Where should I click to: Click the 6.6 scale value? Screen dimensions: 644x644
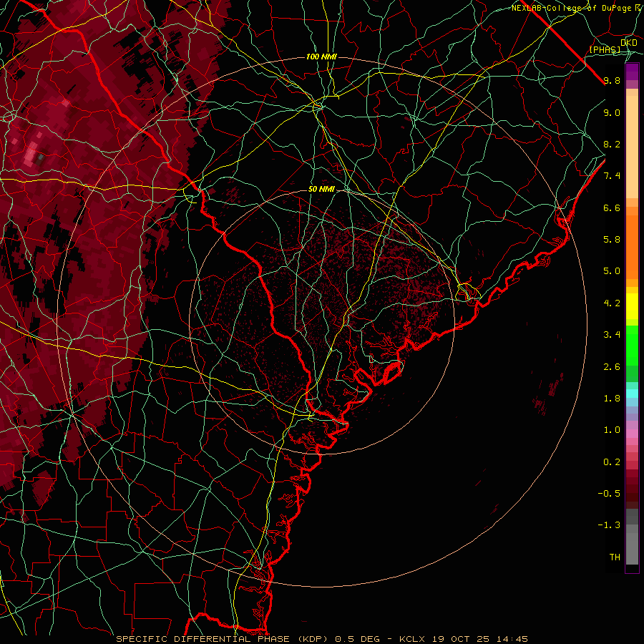coord(612,208)
